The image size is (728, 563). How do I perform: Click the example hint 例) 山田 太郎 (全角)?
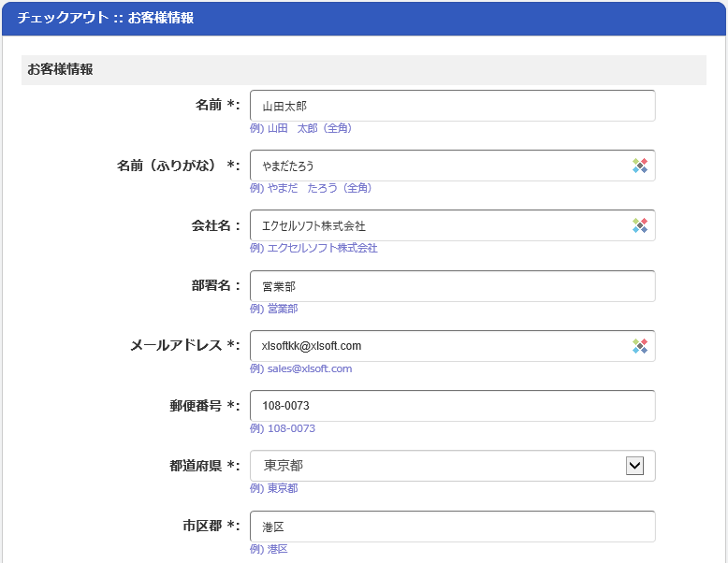[x=301, y=128]
